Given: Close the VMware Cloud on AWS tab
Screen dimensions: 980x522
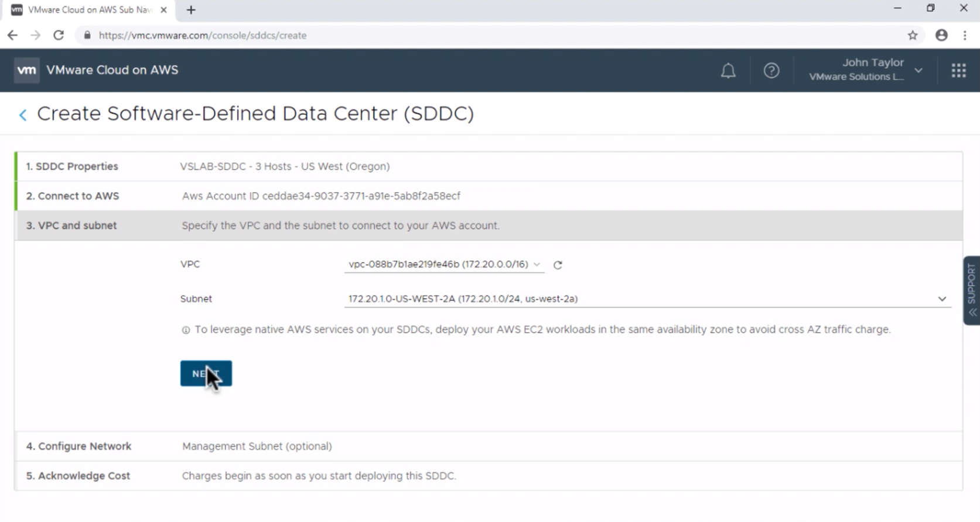Looking at the screenshot, I should point(163,10).
